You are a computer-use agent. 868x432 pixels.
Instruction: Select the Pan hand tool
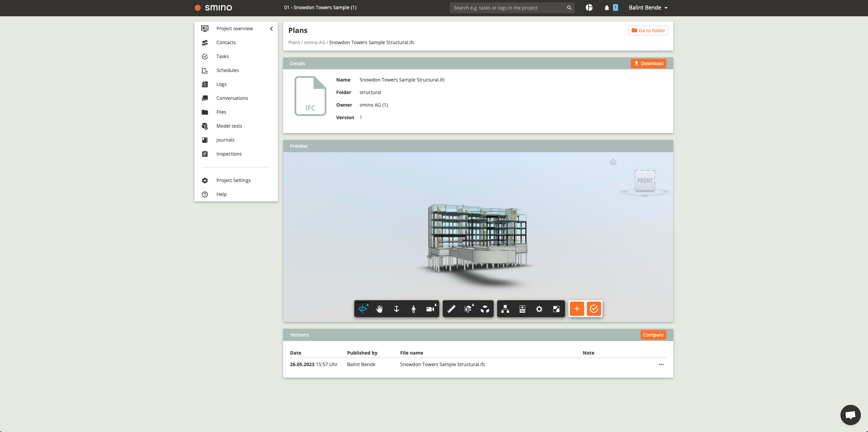point(379,309)
